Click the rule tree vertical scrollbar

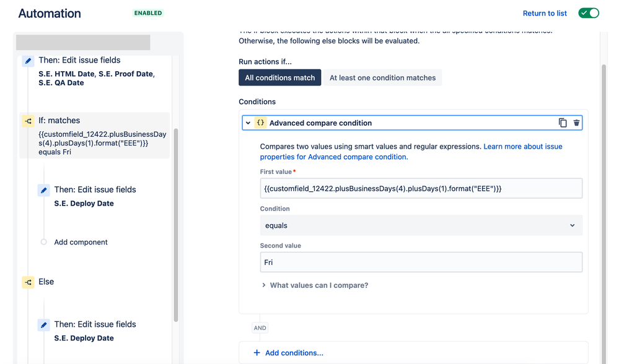[176, 225]
